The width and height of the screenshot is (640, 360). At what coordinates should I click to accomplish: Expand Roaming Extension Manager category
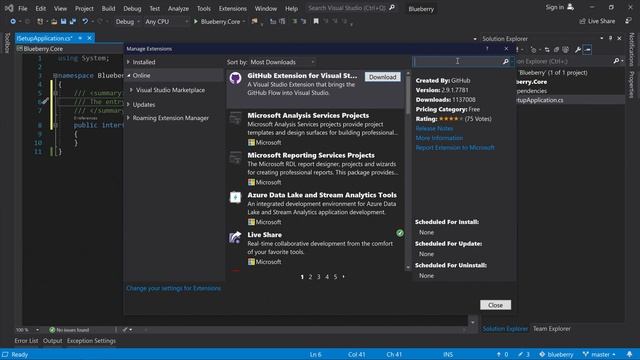tap(129, 118)
